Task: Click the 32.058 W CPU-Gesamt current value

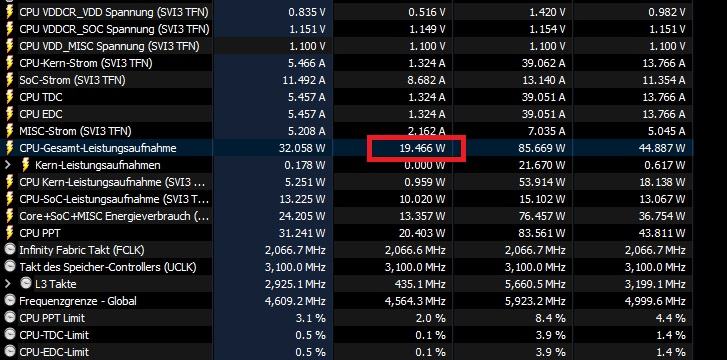Action: 302,148
